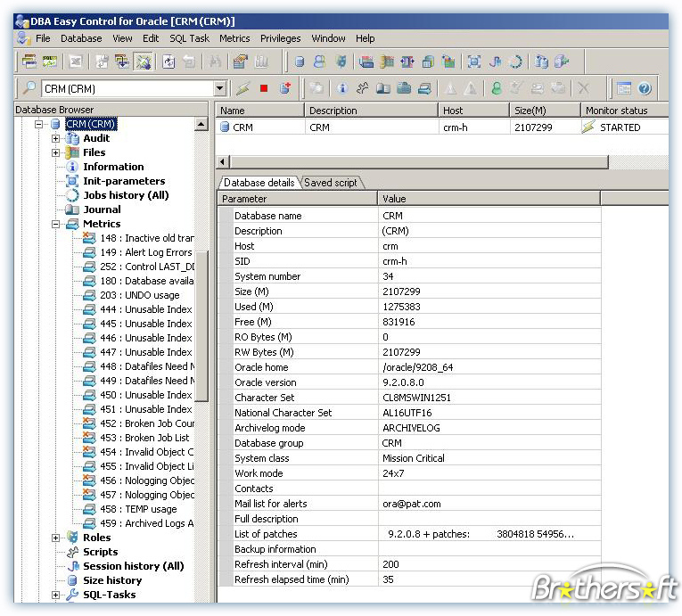Click the blue question mark help icon

click(x=645, y=89)
